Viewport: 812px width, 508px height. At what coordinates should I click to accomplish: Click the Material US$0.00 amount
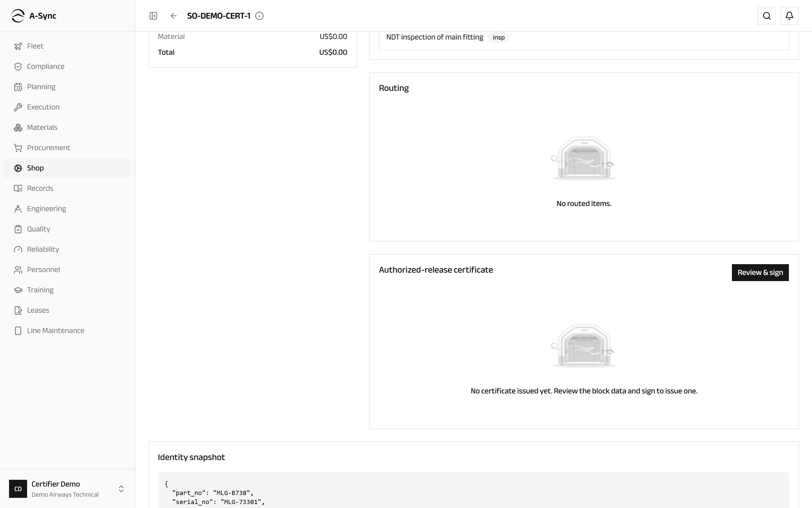[x=333, y=36]
